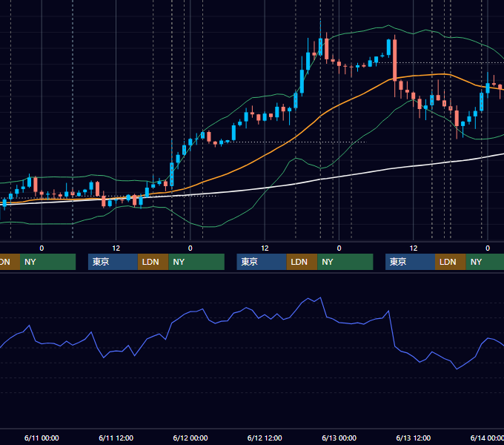504x445 pixels.
Task: Pick the 東京 session block for 6/13
Action: 410,262
